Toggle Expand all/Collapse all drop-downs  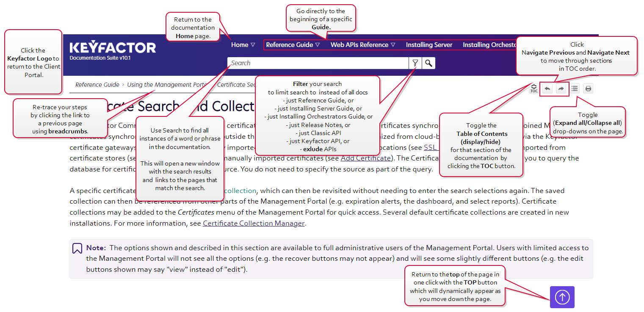(575, 88)
